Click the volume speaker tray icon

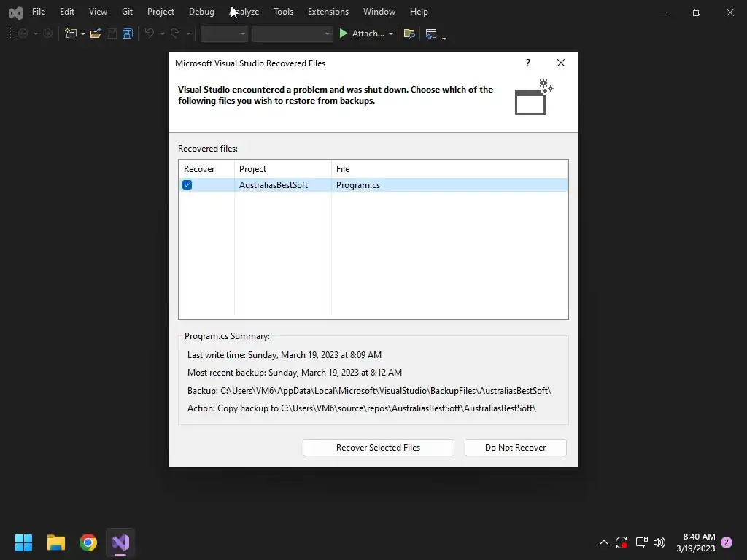pos(659,542)
